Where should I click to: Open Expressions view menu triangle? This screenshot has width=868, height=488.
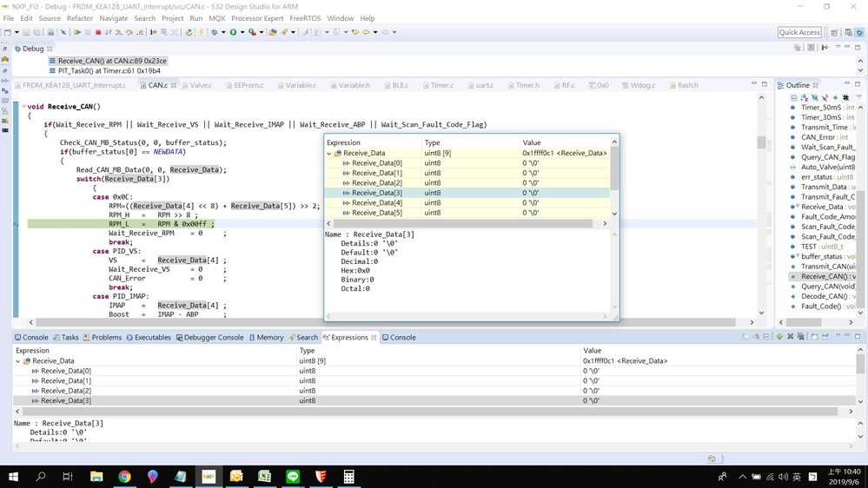(838, 334)
